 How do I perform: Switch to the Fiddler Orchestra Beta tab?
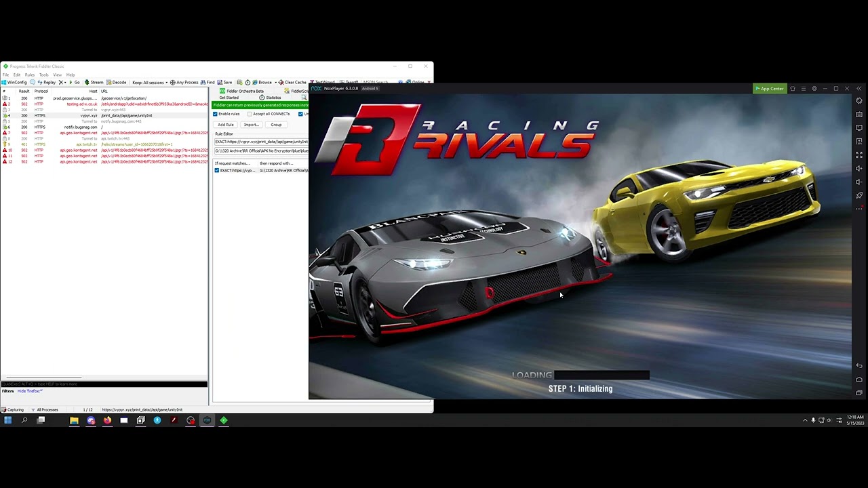pyautogui.click(x=241, y=91)
